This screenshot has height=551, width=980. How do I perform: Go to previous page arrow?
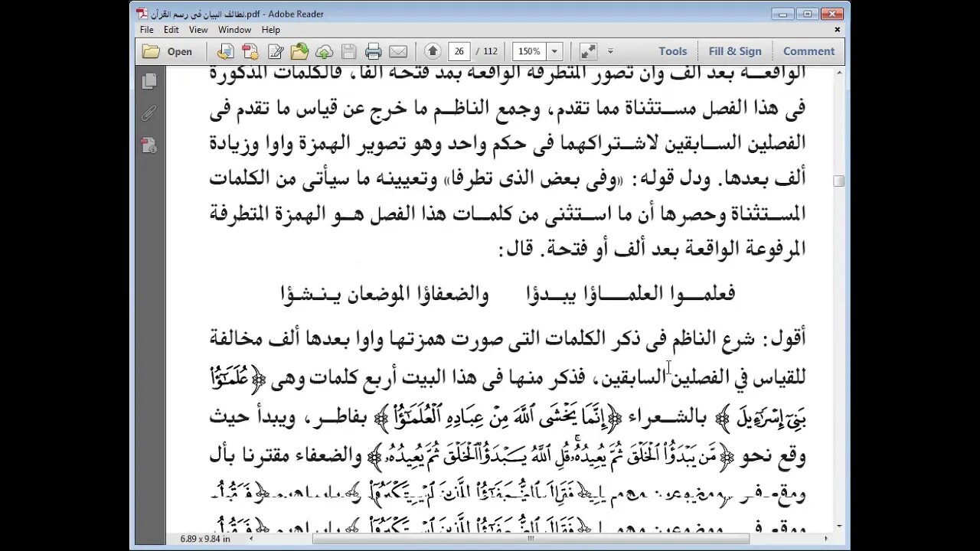click(433, 51)
